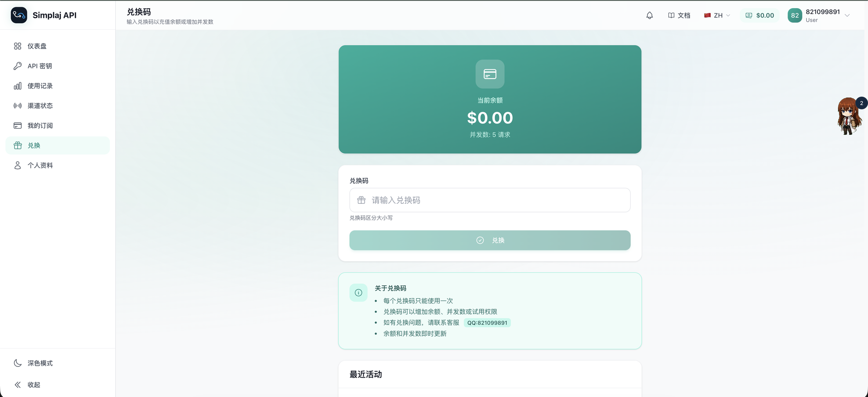Click the anime character floating widget
The height and width of the screenshot is (397, 868).
click(x=848, y=117)
